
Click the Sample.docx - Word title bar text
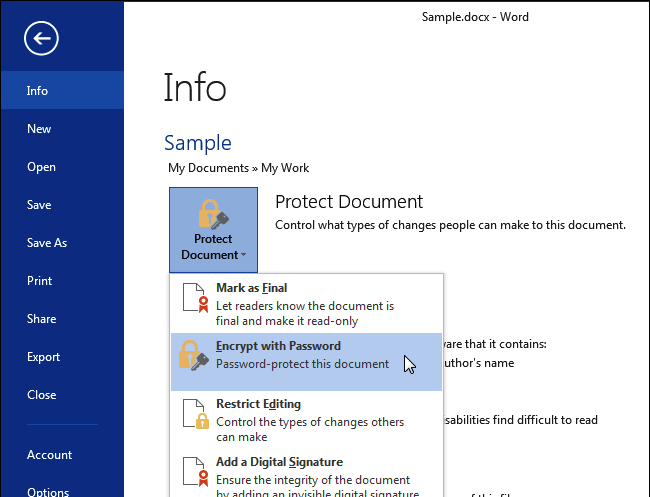pyautogui.click(x=475, y=17)
